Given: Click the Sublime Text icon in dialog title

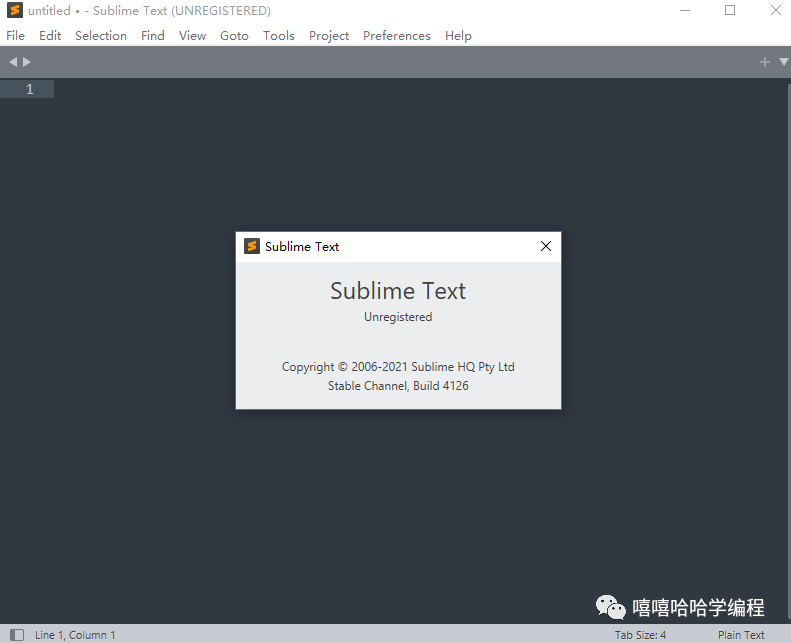Looking at the screenshot, I should [x=252, y=246].
